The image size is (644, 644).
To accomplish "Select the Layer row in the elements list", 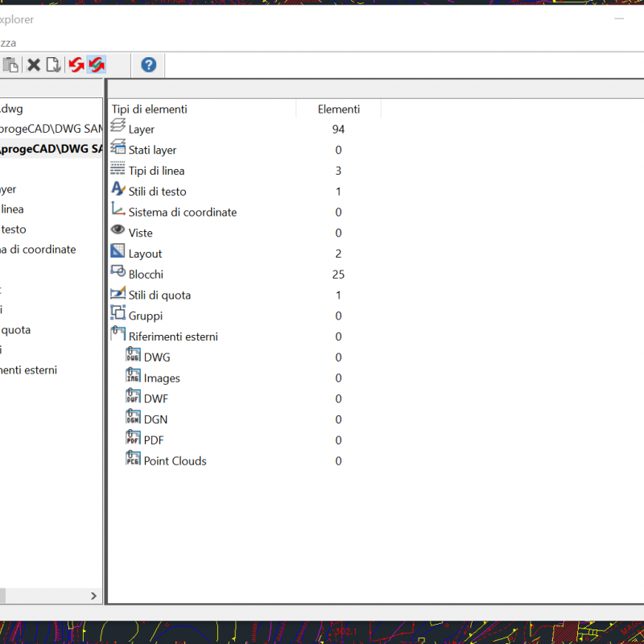I will (x=141, y=129).
